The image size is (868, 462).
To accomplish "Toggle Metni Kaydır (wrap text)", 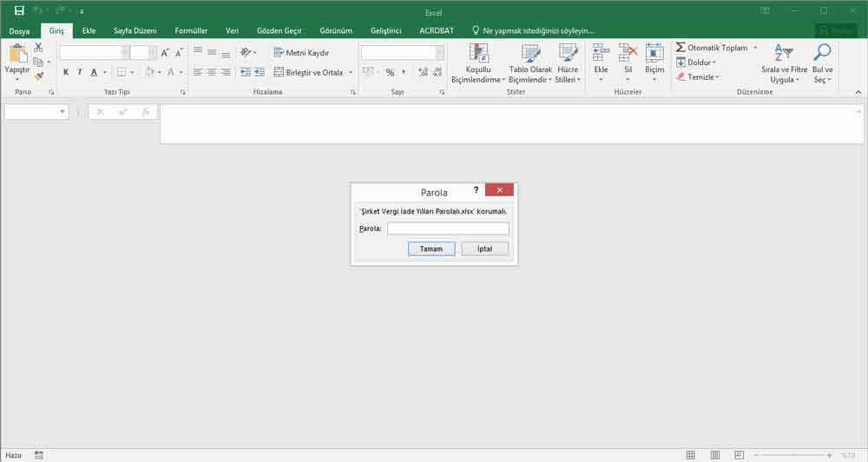I will 302,53.
